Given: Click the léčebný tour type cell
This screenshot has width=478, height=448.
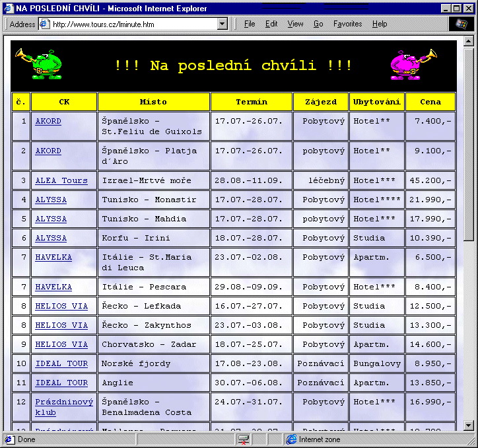Looking at the screenshot, I should tap(321, 180).
